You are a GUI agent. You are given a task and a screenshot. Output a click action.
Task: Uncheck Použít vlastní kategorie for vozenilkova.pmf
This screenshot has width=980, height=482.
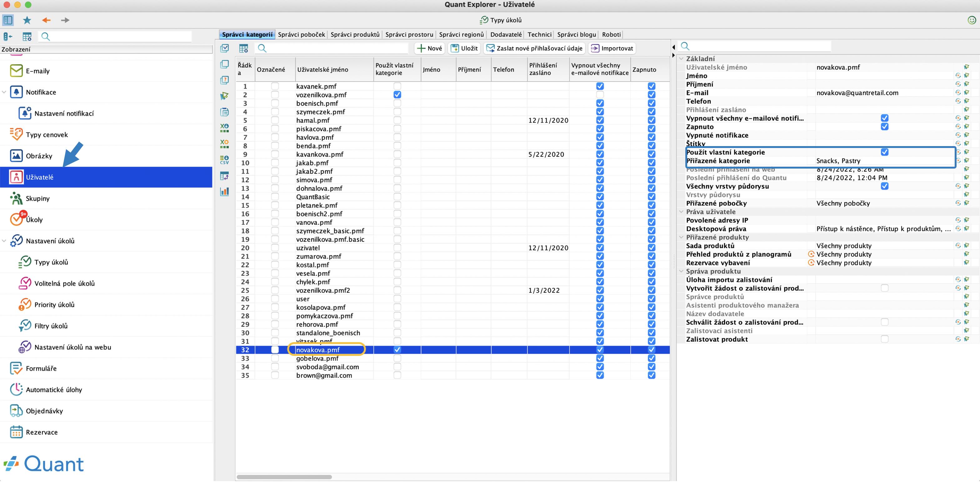pyautogui.click(x=397, y=95)
